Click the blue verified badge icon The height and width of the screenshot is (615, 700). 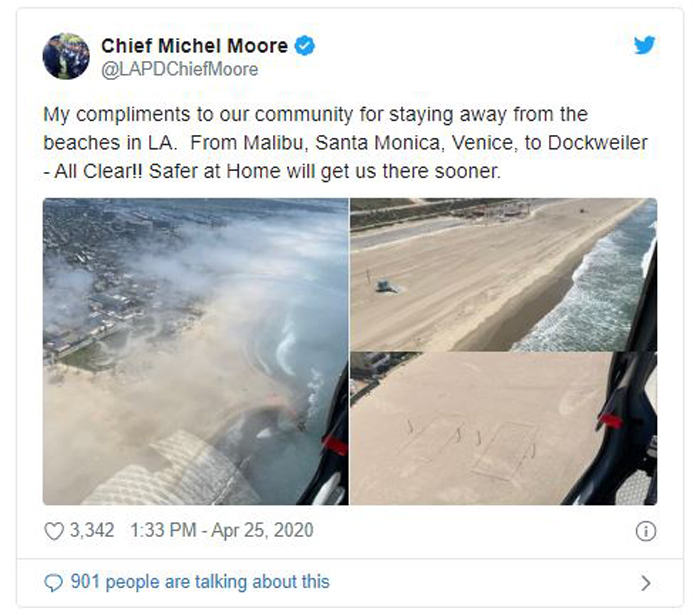pos(304,46)
